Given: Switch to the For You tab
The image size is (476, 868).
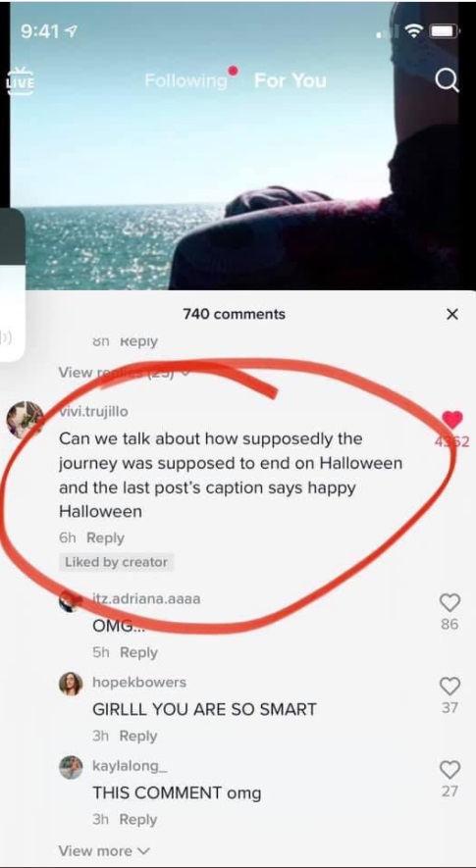Looking at the screenshot, I should pyautogui.click(x=290, y=80).
